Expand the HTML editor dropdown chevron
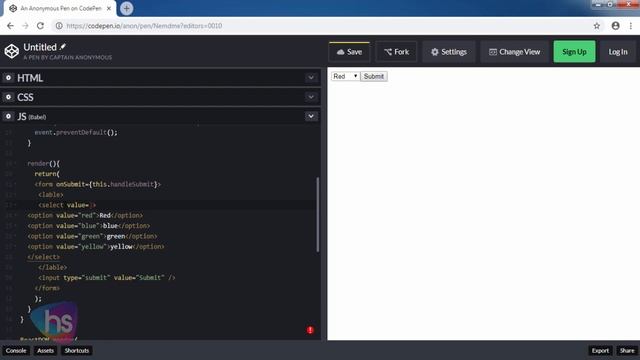The width and height of the screenshot is (640, 360). point(311,78)
